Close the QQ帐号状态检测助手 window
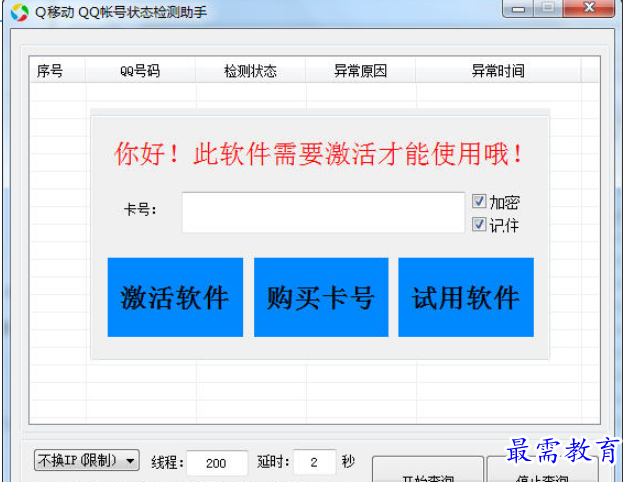This screenshot has width=628, height=482. 588,8
